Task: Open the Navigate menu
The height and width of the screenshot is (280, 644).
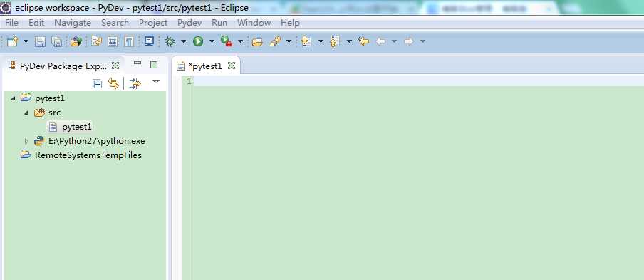Action: coord(73,23)
